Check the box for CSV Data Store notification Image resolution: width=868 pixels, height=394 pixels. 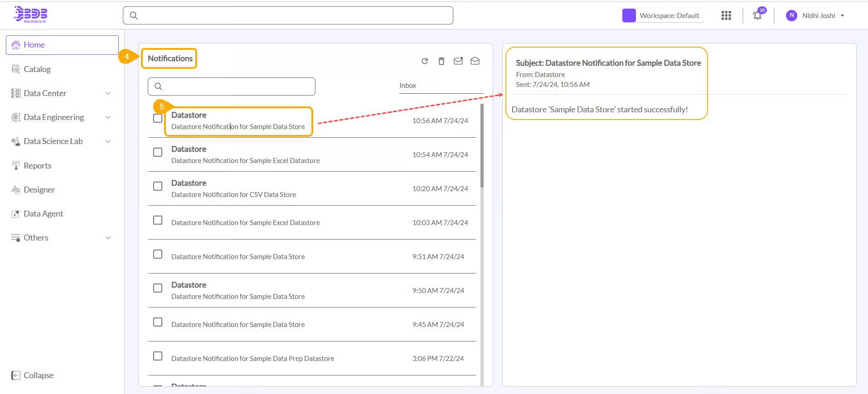click(x=158, y=186)
